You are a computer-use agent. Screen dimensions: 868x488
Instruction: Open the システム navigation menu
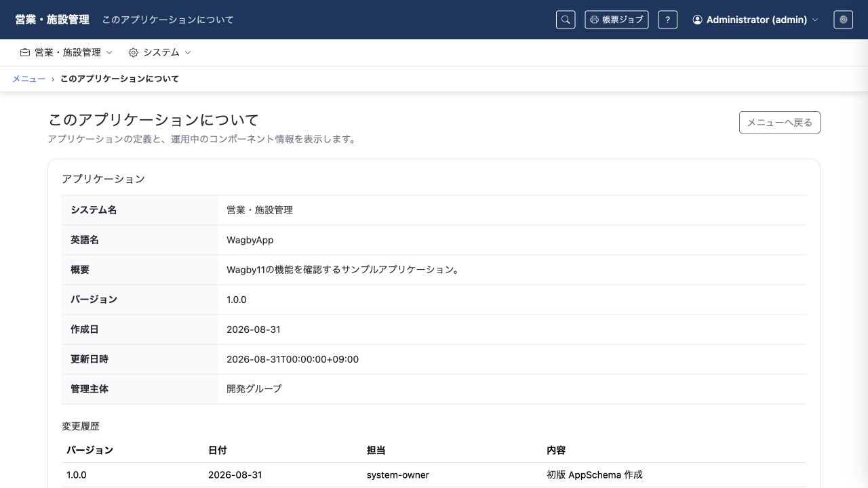160,52
